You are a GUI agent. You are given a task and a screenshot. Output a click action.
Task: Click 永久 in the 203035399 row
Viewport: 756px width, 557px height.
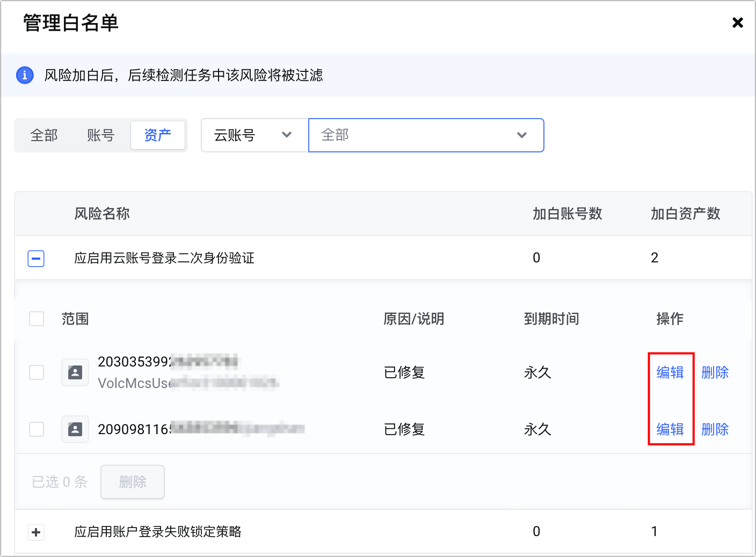pos(537,372)
